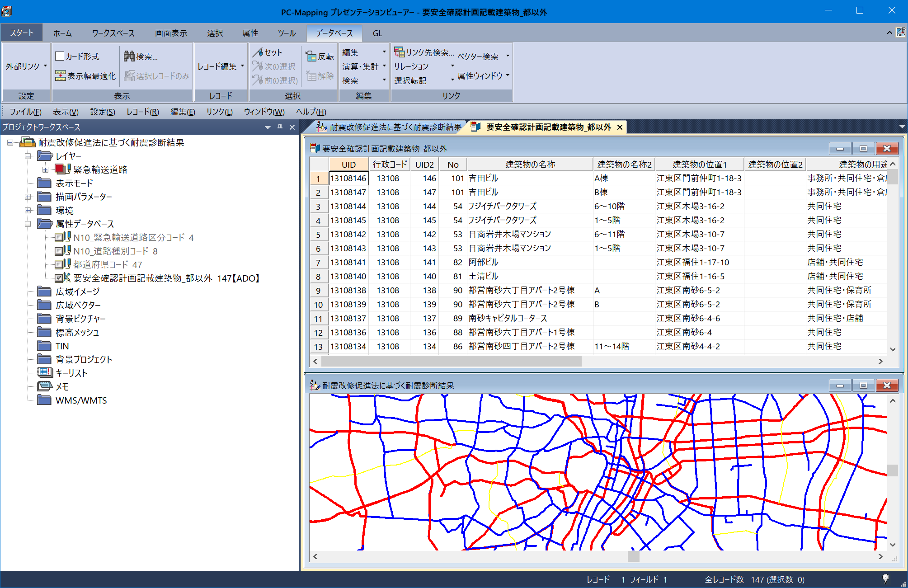Click the メモ icon in tree
The width and height of the screenshot is (908, 588).
coord(45,386)
